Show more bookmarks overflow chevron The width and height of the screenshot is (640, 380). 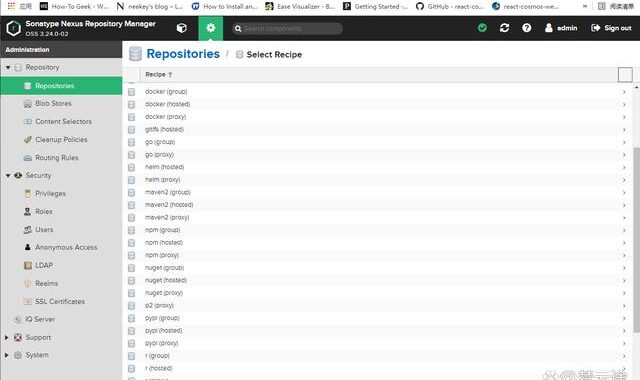tap(585, 6)
